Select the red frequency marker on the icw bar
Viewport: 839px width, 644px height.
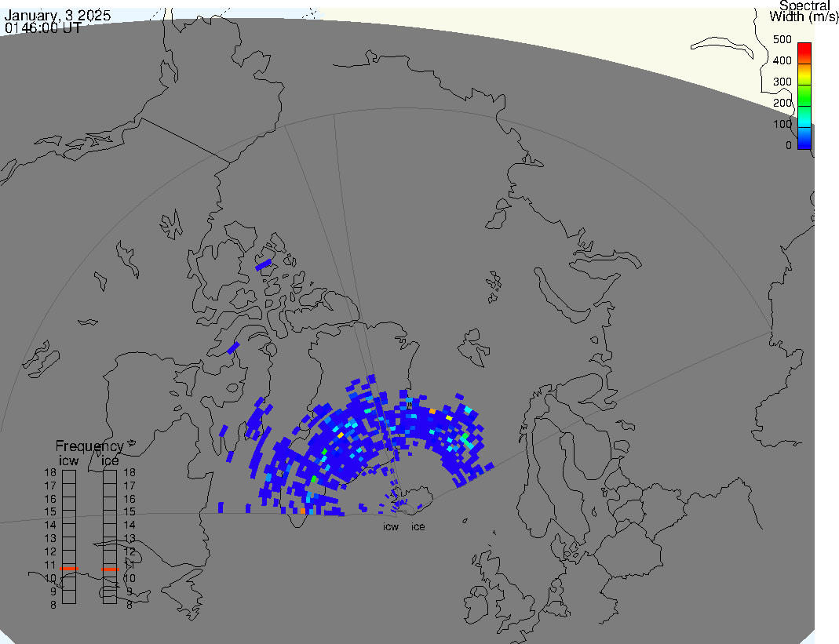coord(69,569)
